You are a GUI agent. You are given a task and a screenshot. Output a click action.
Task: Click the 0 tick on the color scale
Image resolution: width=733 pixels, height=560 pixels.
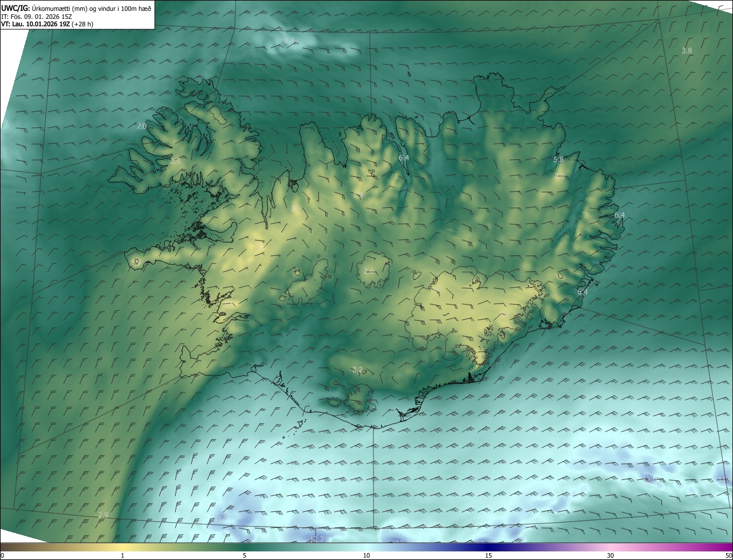2,555
